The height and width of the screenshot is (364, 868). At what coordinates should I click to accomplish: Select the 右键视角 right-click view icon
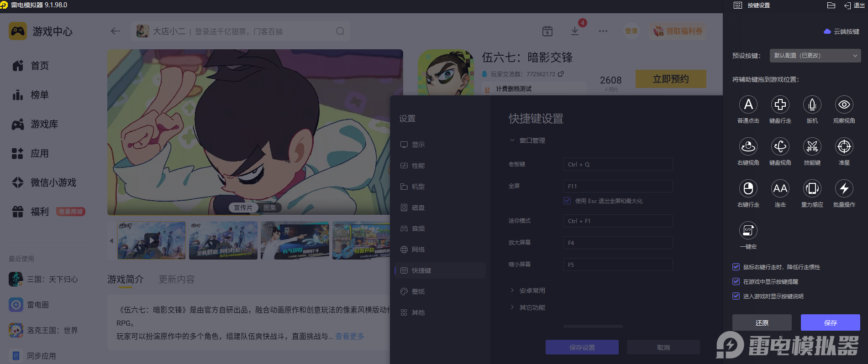click(x=748, y=146)
